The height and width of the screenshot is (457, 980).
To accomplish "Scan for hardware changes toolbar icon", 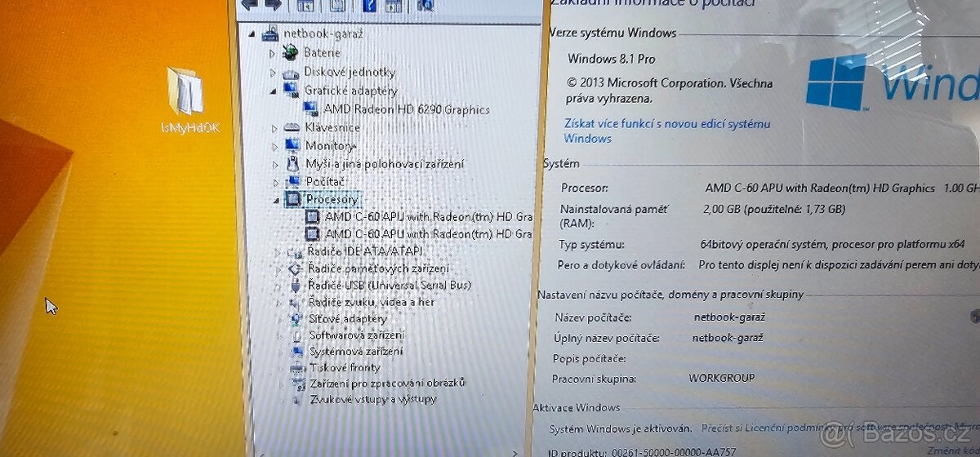I will (x=425, y=4).
